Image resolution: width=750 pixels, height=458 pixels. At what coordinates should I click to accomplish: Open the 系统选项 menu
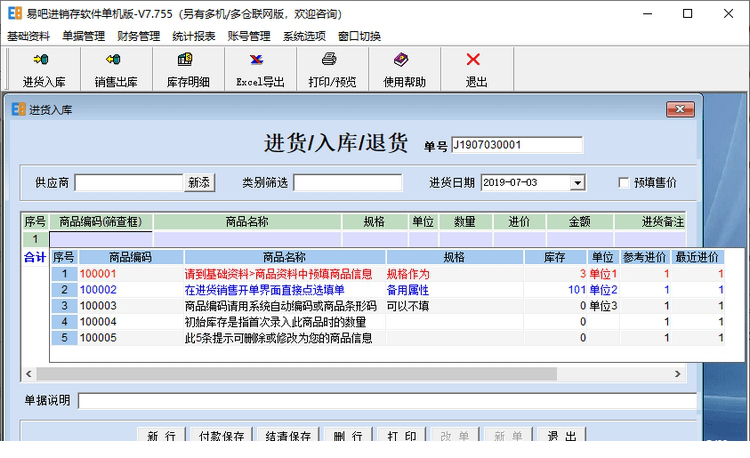pos(304,36)
